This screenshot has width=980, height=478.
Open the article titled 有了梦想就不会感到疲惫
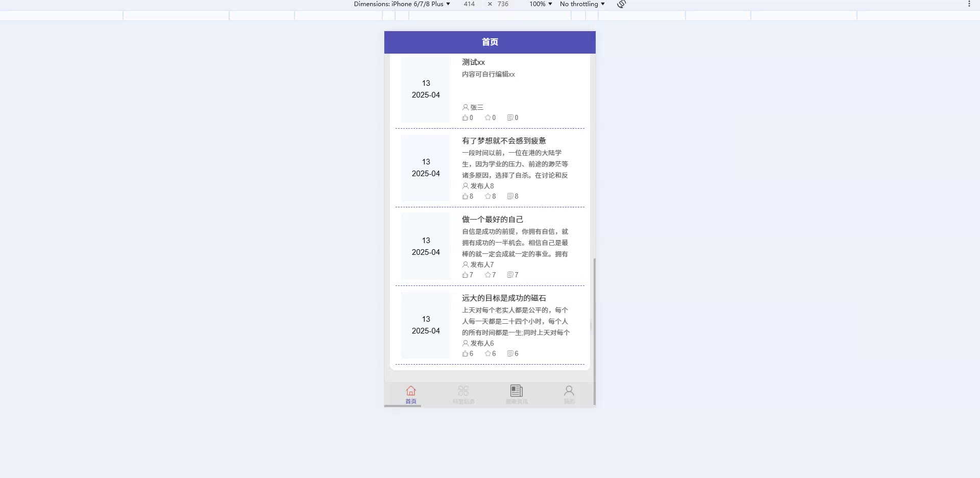(x=504, y=140)
